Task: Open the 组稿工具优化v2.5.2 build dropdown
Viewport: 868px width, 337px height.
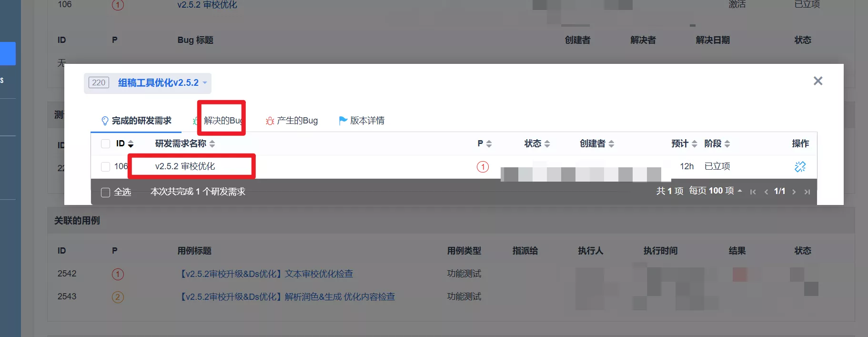Action: point(148,83)
